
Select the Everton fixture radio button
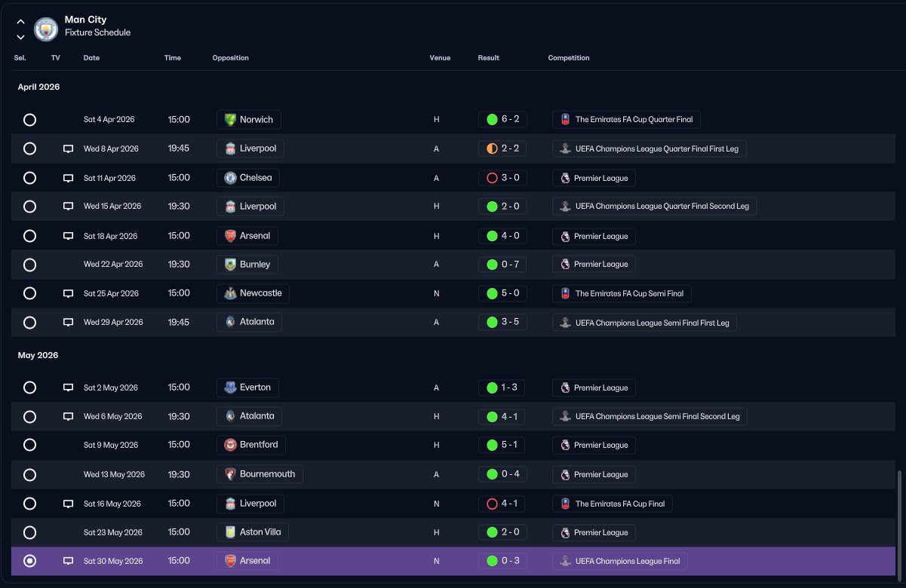pos(29,387)
